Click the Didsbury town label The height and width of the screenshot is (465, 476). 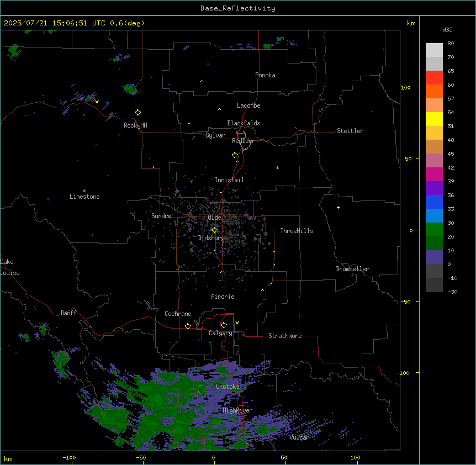[x=211, y=238]
